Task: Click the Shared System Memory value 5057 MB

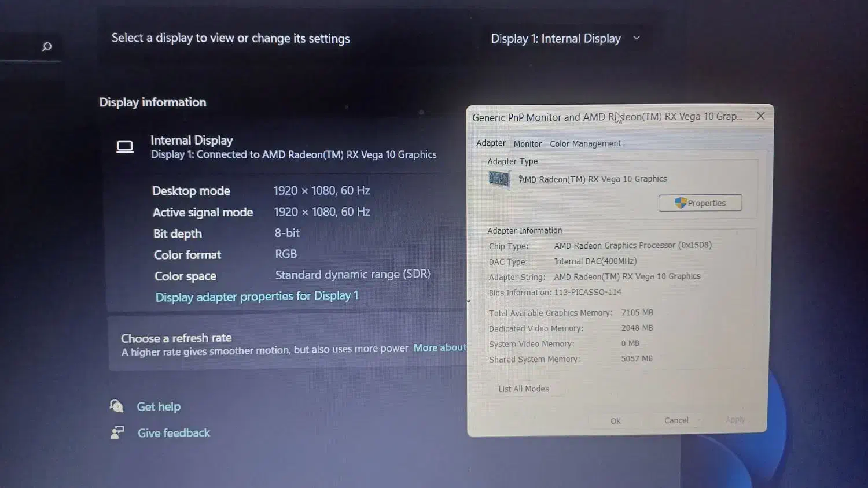Action: [x=637, y=358]
